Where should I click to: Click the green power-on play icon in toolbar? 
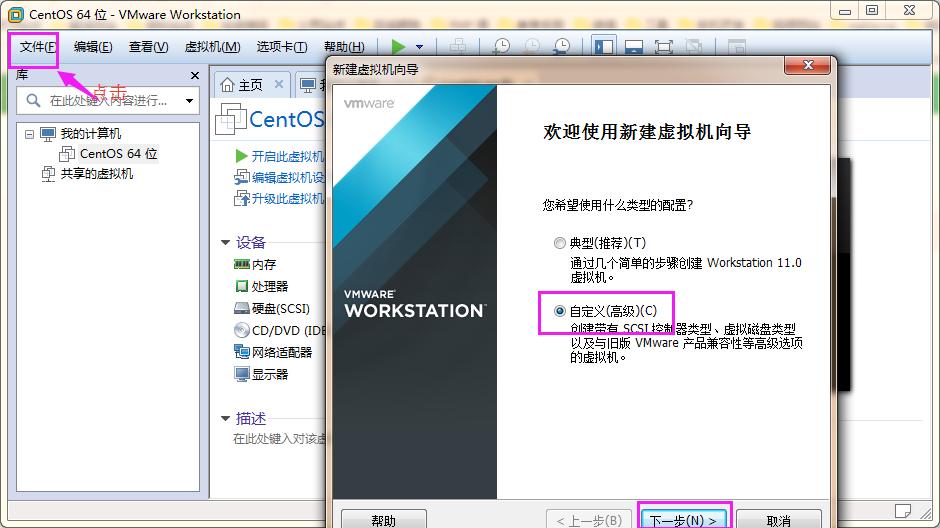tap(398, 46)
